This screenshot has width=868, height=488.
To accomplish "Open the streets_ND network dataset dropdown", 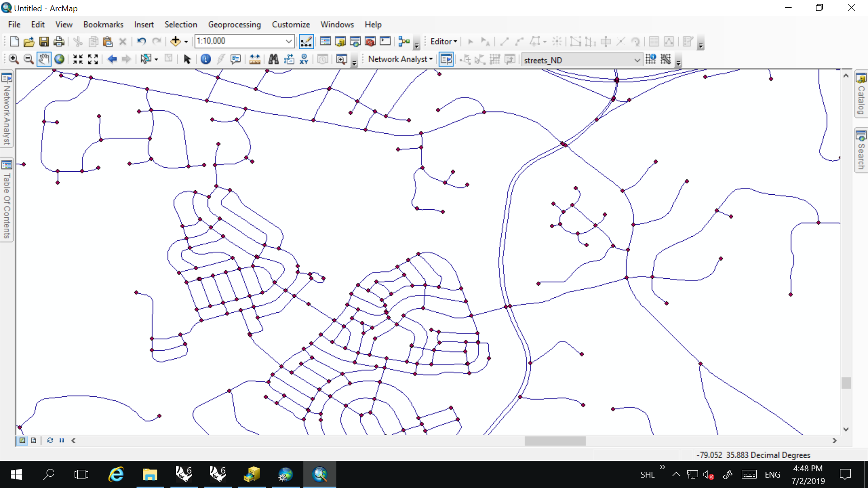I will click(x=637, y=60).
